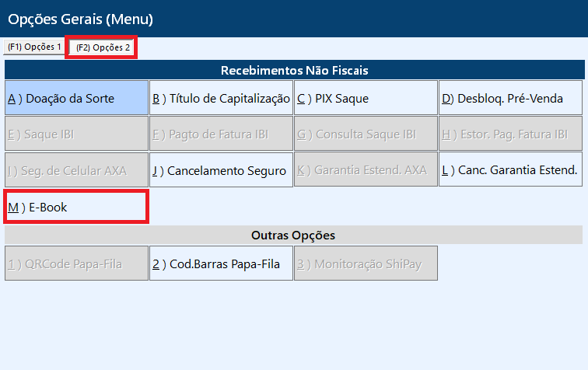This screenshot has width=588, height=370.
Task: Click I) Seg. de Celular AXA
Action: 76,169
